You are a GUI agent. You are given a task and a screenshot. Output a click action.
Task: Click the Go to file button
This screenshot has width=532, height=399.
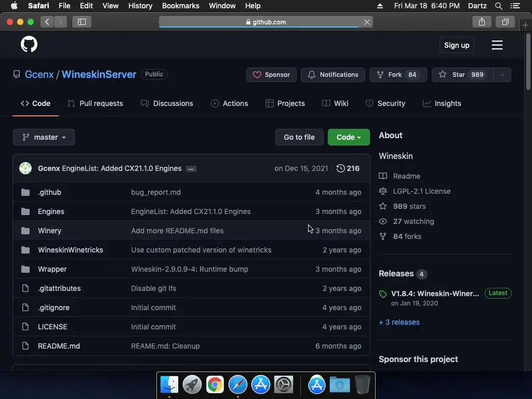click(299, 137)
